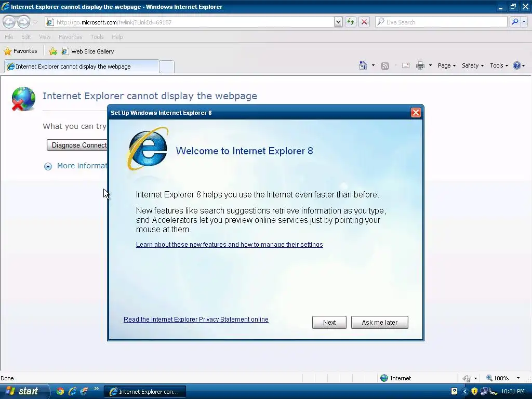Click the Read Mail envelope icon
The width and height of the screenshot is (532, 399).
(405, 65)
